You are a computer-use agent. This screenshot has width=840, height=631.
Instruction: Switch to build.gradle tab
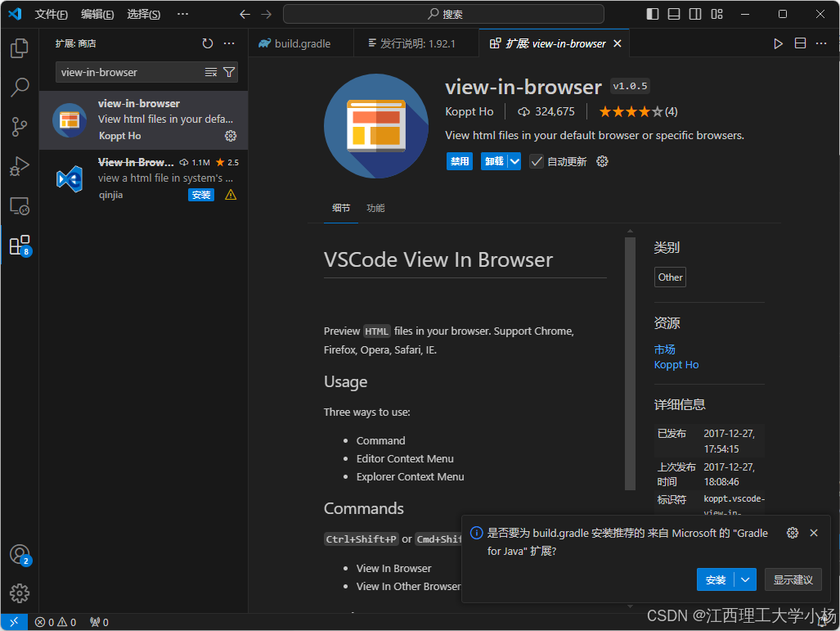302,43
